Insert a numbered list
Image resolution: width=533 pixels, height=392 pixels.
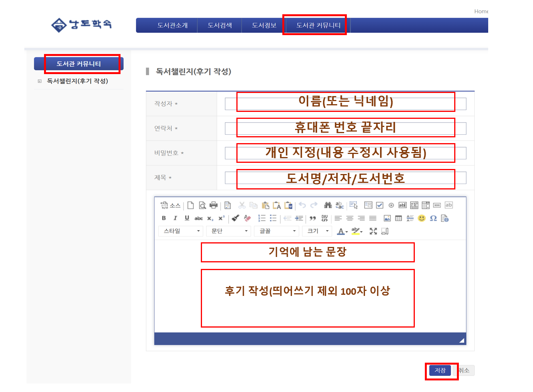pos(262,218)
